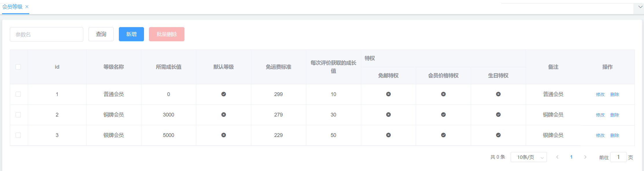Click 默认等级 cross icon for 铜牌会员
The image size is (644, 171).
[x=224, y=115]
